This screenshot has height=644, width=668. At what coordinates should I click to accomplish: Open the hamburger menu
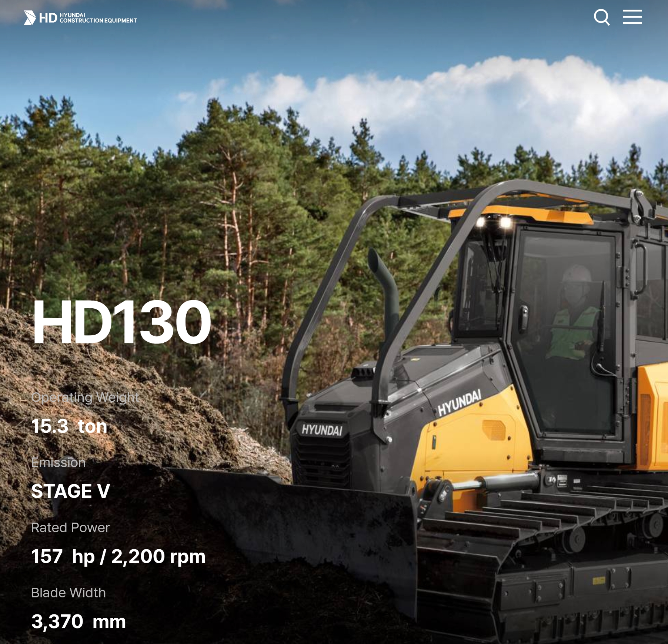click(632, 17)
